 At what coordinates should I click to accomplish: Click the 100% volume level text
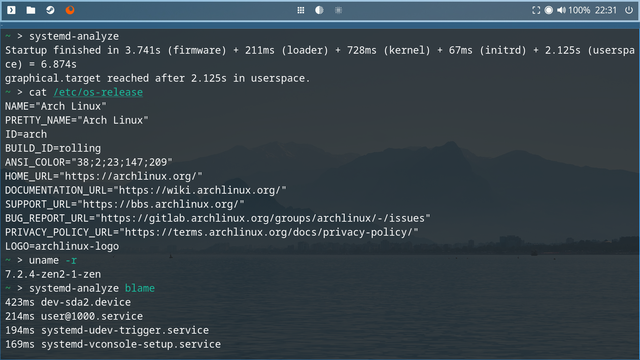[579, 10]
